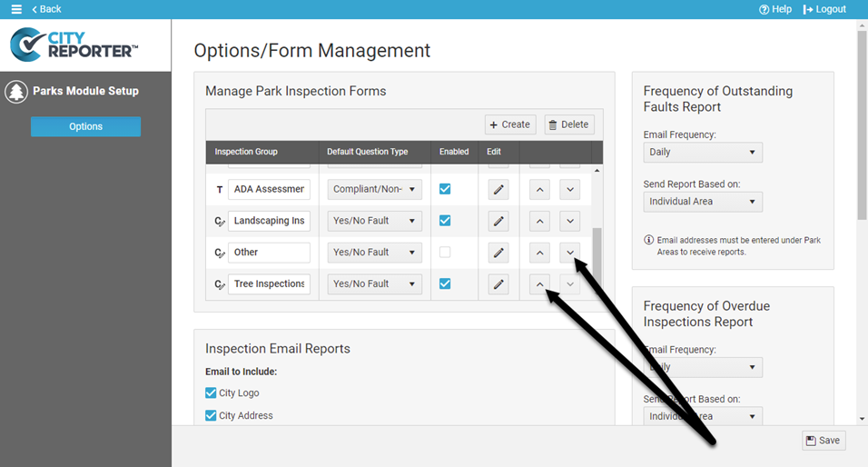Save the form management settings

pos(824,441)
